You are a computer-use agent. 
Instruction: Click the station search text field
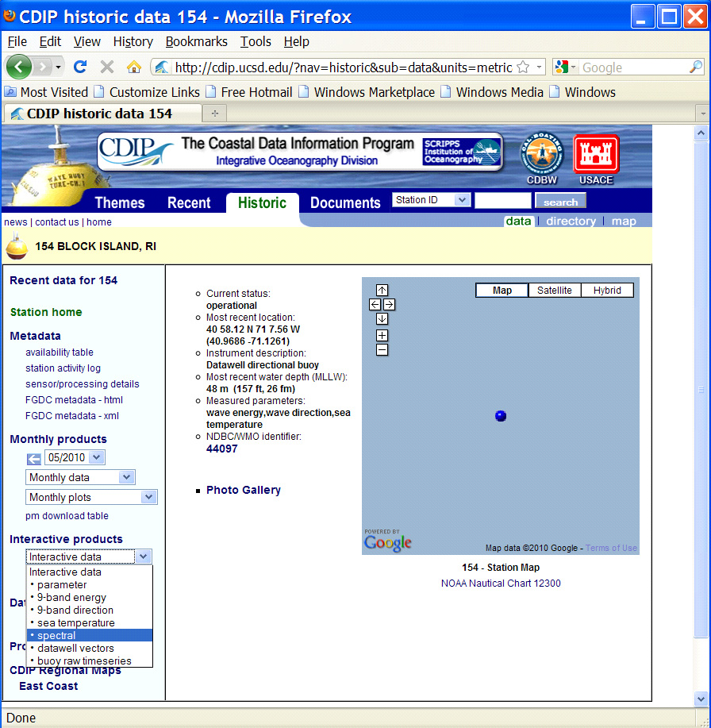coord(502,201)
